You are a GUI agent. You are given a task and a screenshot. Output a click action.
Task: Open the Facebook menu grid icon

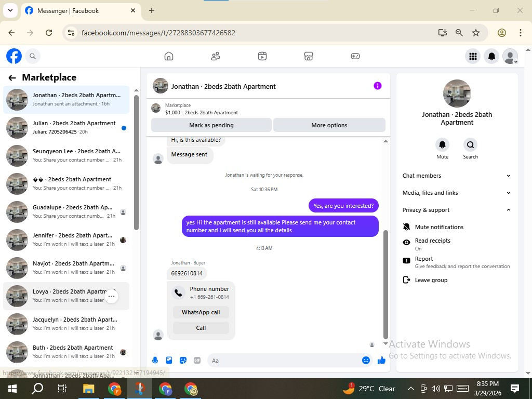coord(473,56)
